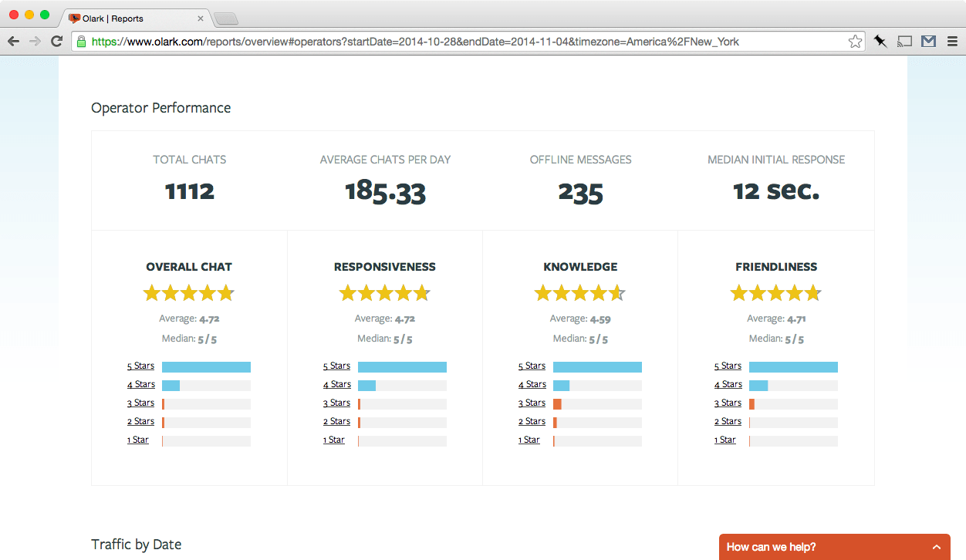Click the pin-shaped extension icon
Screen dimensions: 966x560
click(x=880, y=41)
